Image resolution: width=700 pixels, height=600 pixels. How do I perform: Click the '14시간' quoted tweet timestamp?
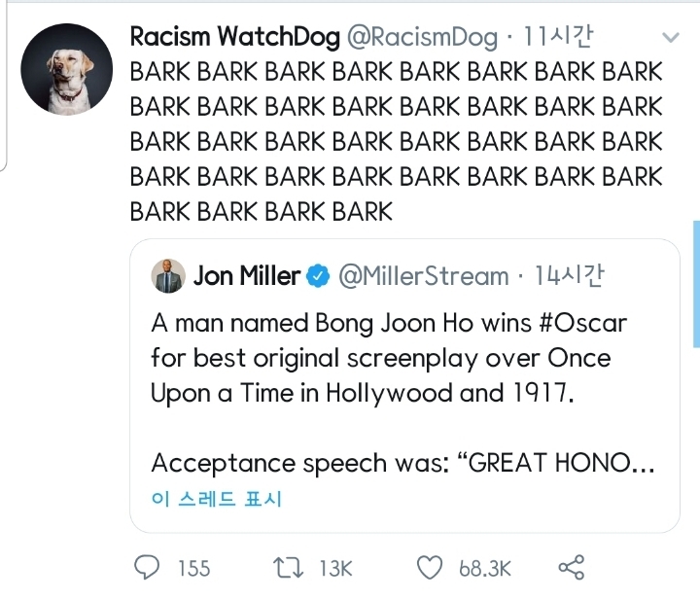569,276
